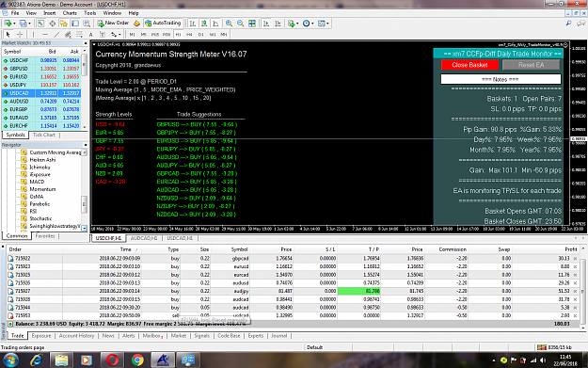Switch chart to line chart type
The width and height of the screenshot is (588, 368).
coord(215,24)
